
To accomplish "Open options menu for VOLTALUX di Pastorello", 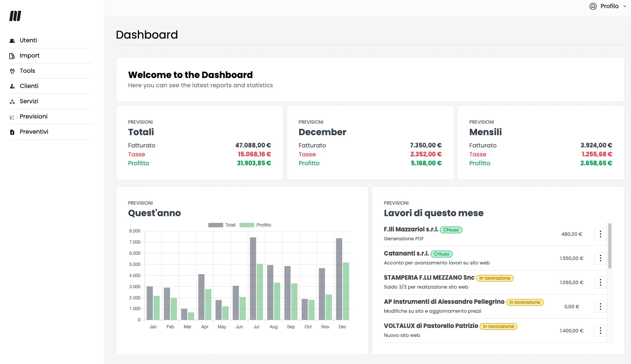I will (x=601, y=331).
